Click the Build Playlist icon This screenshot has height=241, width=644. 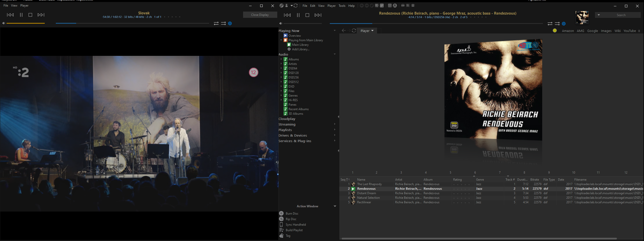click(281, 230)
